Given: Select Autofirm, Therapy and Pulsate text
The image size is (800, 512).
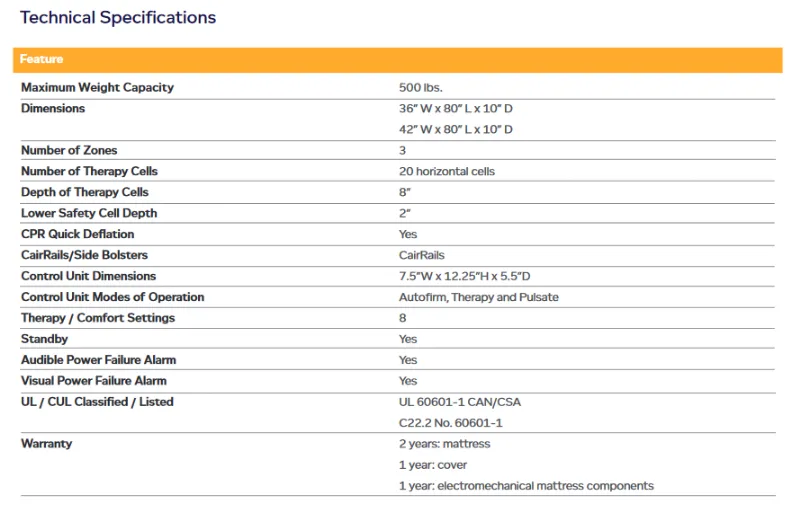Looking at the screenshot, I should (x=478, y=297).
